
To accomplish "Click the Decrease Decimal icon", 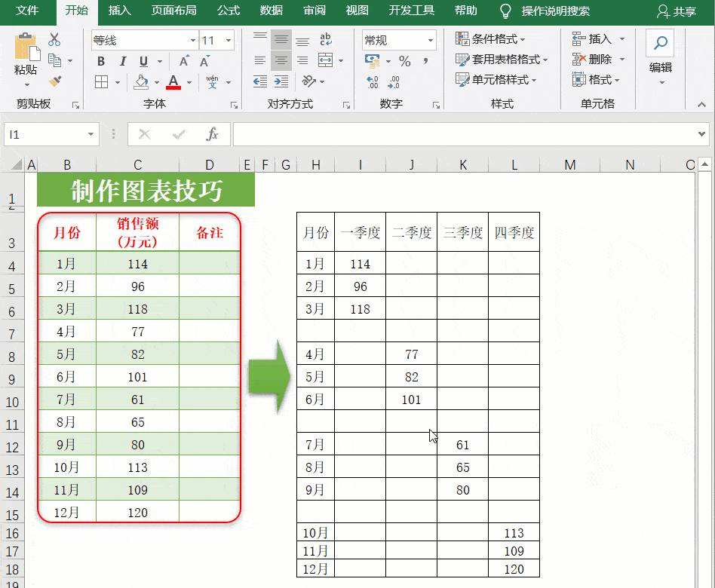I will pos(393,81).
